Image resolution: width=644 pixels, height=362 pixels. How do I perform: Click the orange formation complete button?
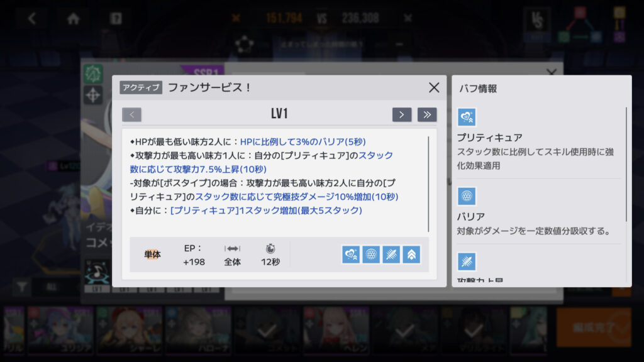coord(594,327)
